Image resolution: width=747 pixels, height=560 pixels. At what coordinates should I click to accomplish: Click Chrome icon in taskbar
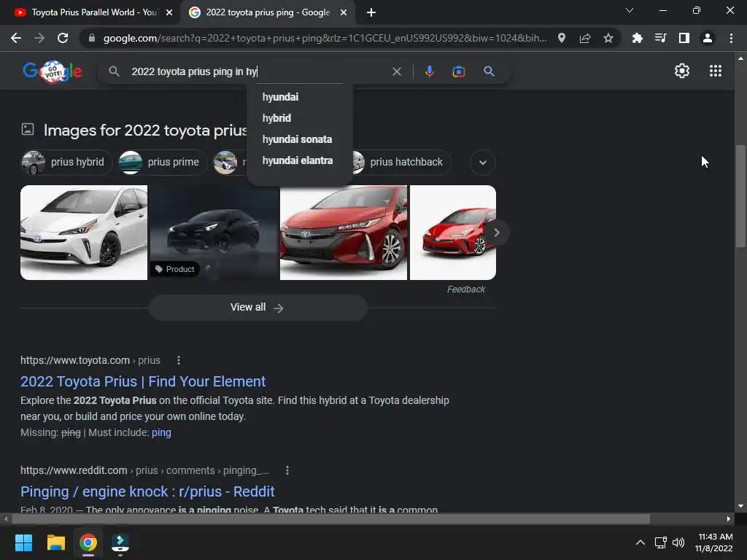click(x=88, y=542)
